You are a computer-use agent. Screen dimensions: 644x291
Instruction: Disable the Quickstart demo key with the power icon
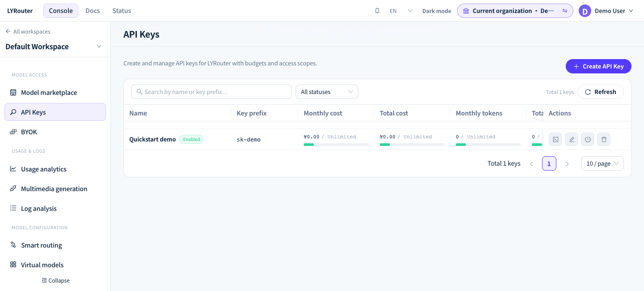(588, 139)
